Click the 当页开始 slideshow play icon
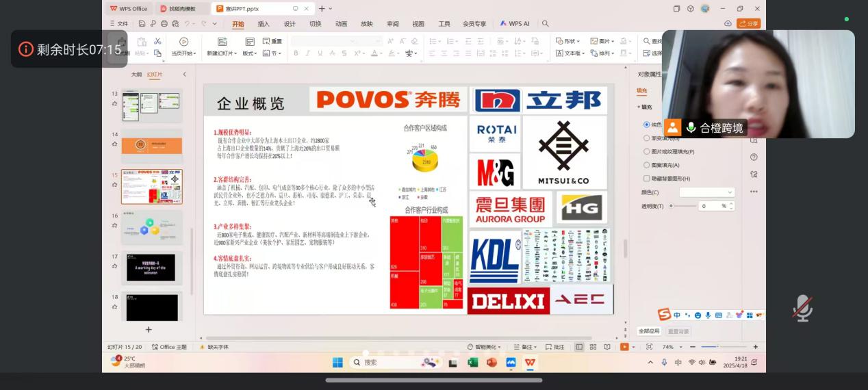This screenshot has height=390, width=868. 183,42
